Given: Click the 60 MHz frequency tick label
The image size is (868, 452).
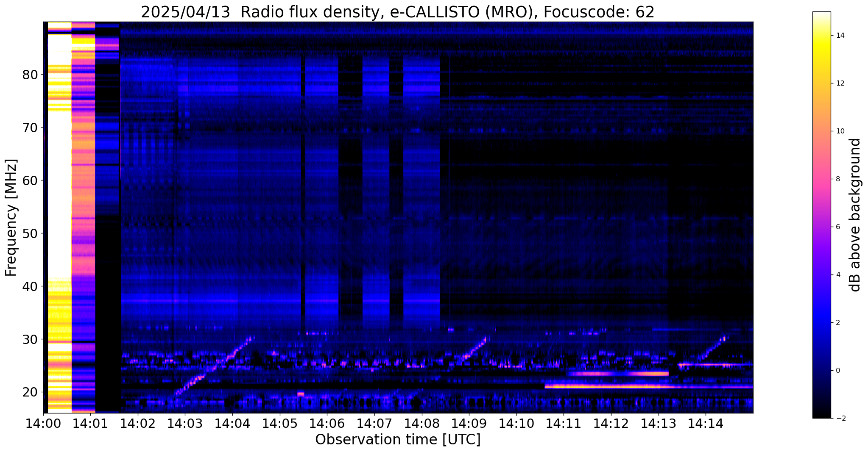Looking at the screenshot, I should point(30,180).
